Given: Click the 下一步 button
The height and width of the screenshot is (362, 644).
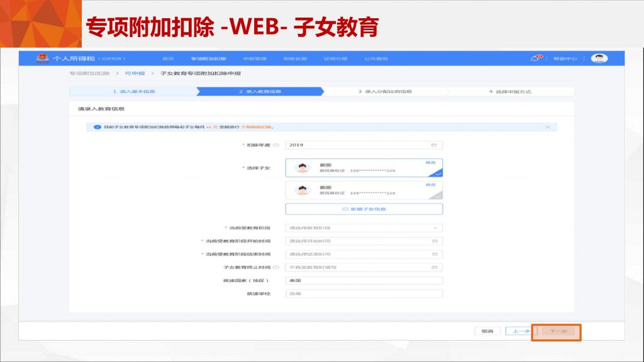Looking at the screenshot, I should click(556, 331).
